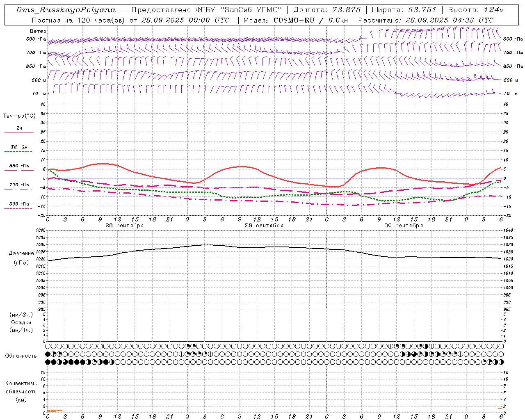
Task: Click the (гПа) unit label under Давление
Action: click(x=21, y=263)
